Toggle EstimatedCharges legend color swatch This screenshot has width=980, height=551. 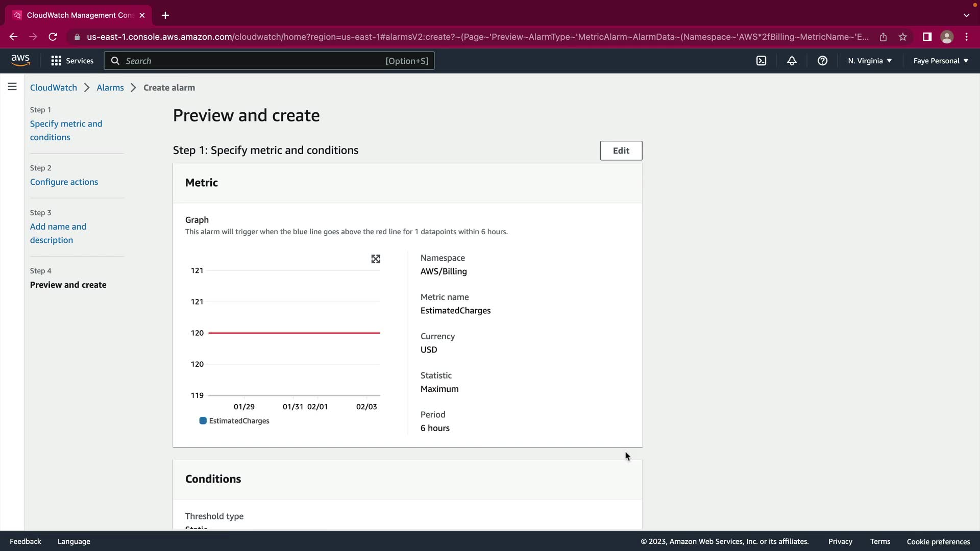tap(203, 421)
